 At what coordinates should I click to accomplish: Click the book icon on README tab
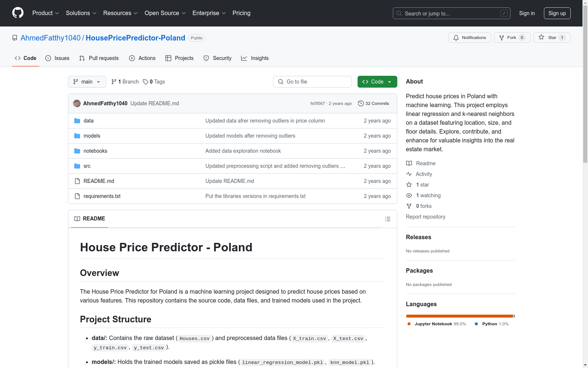77,219
